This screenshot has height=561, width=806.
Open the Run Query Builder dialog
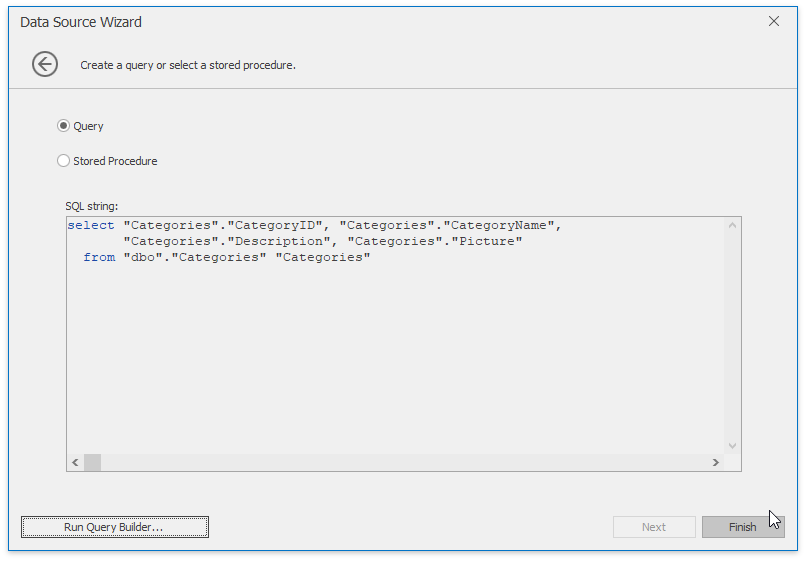coord(115,527)
